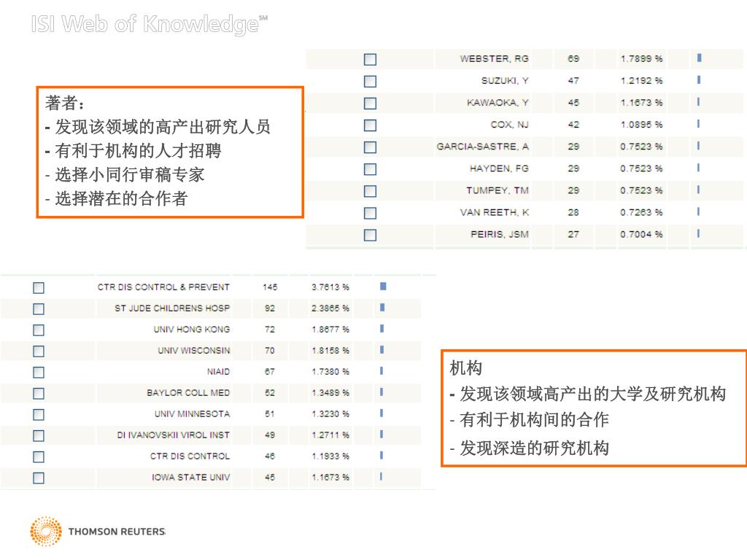
Task: Tick the PEIRIS, JSM checkbox
Action: click(370, 234)
